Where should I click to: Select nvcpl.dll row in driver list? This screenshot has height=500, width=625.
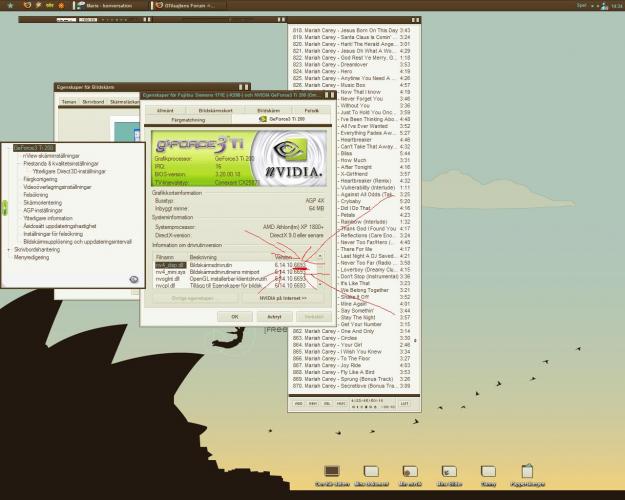pos(235,285)
